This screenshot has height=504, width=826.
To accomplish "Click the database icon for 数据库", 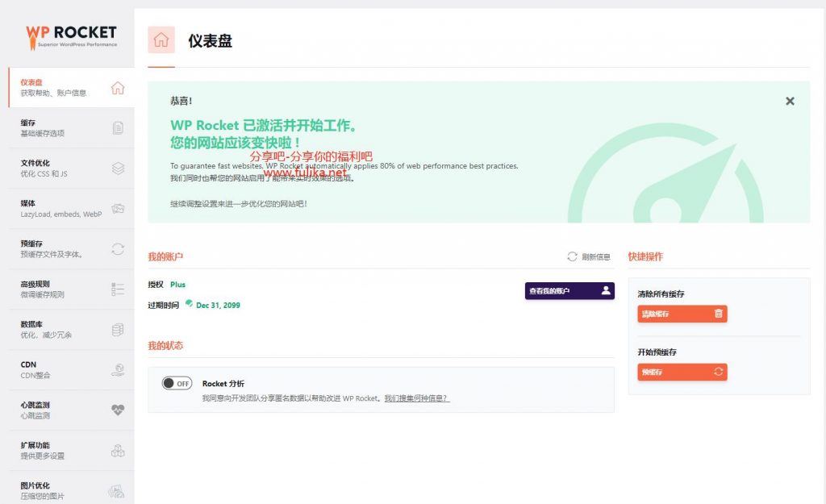I will point(118,330).
